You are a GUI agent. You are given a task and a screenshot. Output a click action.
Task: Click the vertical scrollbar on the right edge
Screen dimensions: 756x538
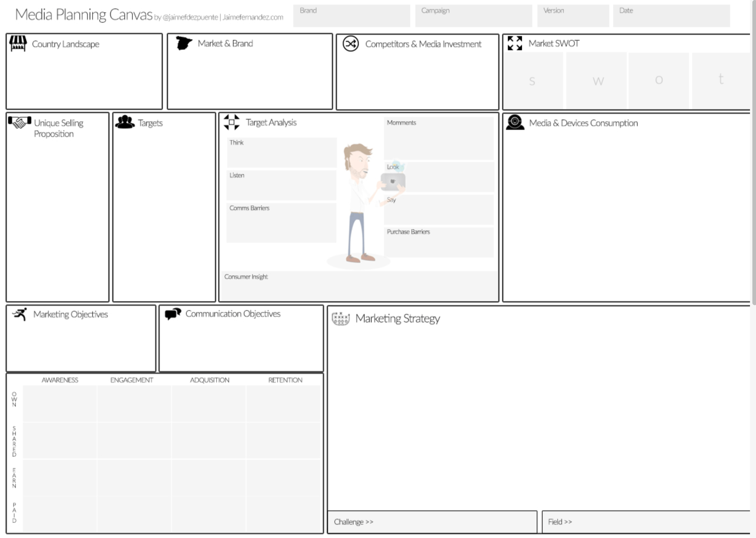point(753,152)
